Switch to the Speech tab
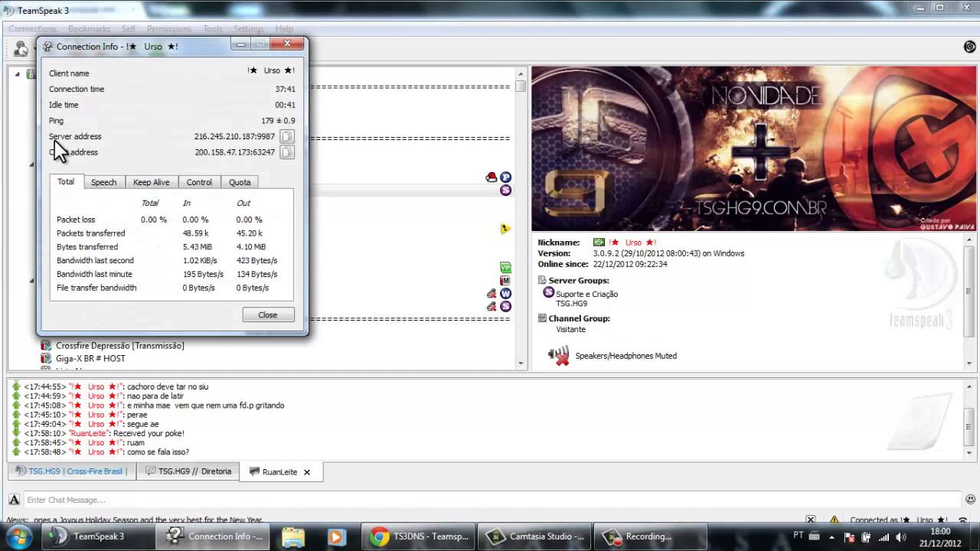This screenshot has height=551, width=980. pos(103,182)
